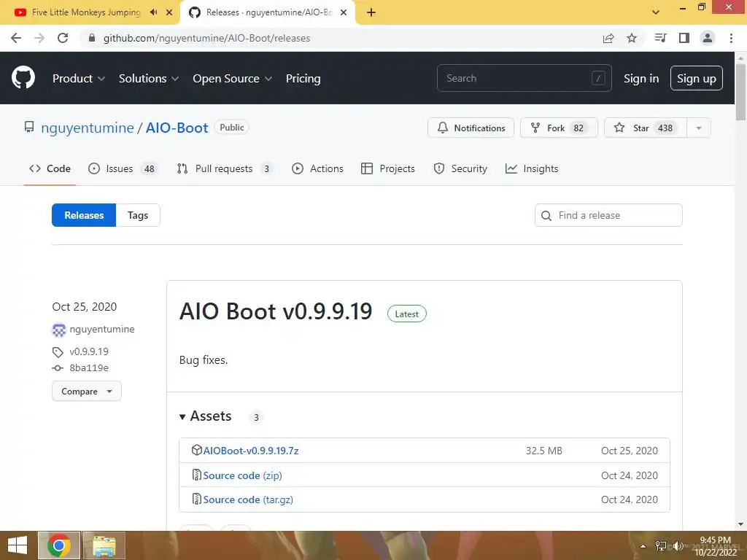This screenshot has height=560, width=747.
Task: Close the Five Little Monkeys tab
Action: tap(169, 12)
